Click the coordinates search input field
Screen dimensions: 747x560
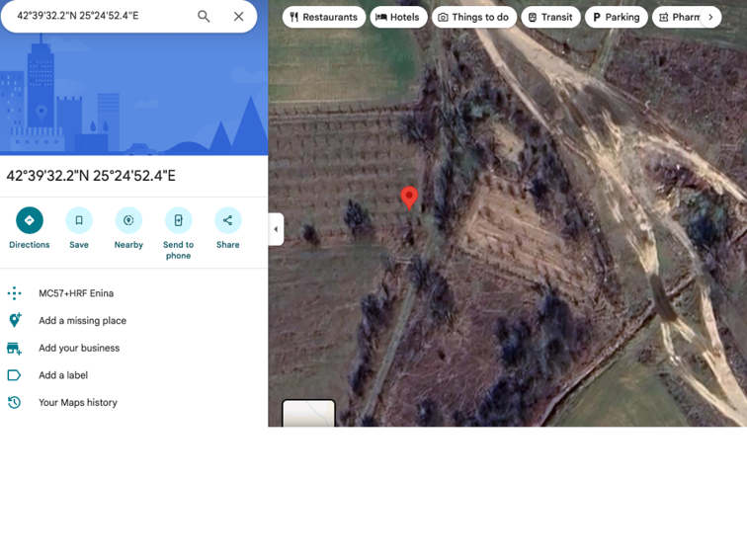pos(99,16)
